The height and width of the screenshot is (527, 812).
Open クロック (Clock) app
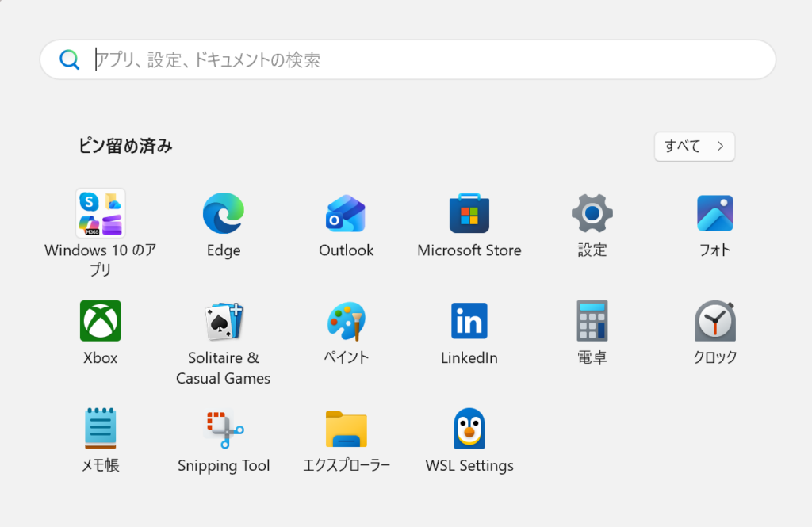click(x=715, y=321)
